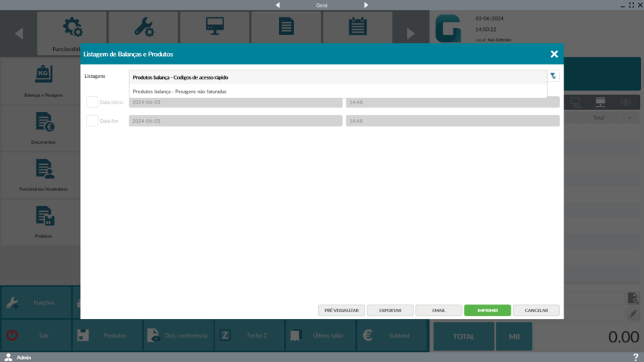The width and height of the screenshot is (644, 362).
Task: Close the Listagem de Balanças e Produtos dialog
Action: (x=554, y=55)
